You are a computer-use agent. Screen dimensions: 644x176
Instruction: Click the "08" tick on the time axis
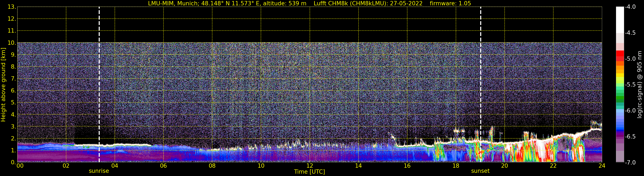(x=212, y=166)
